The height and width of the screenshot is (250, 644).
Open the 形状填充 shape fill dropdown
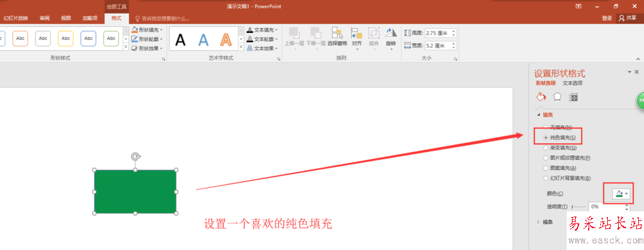point(147,30)
